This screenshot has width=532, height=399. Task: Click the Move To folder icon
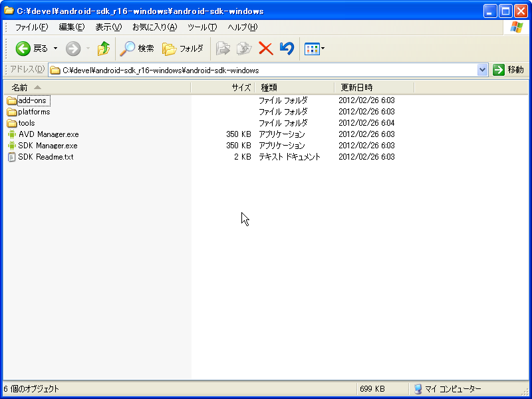click(x=223, y=49)
